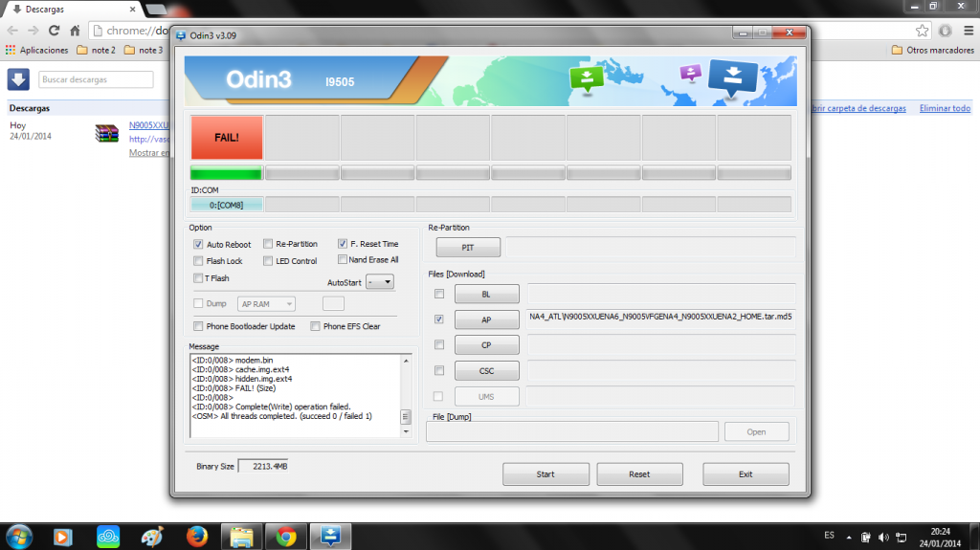Click the Firefox icon in the taskbar

click(x=198, y=536)
